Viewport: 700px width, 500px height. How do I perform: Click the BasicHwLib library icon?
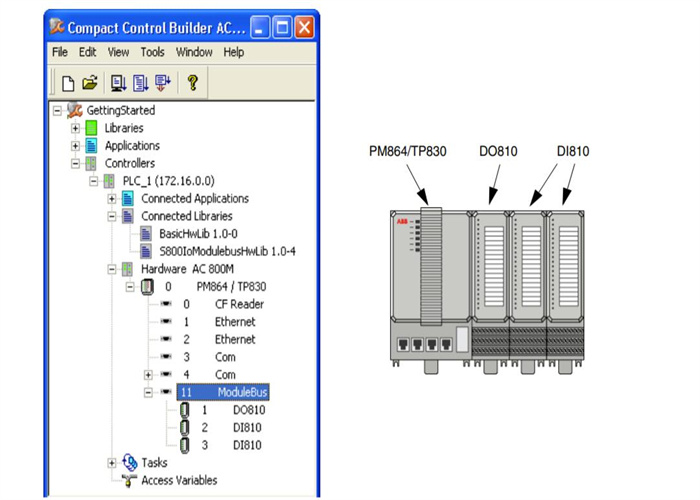pyautogui.click(x=146, y=234)
